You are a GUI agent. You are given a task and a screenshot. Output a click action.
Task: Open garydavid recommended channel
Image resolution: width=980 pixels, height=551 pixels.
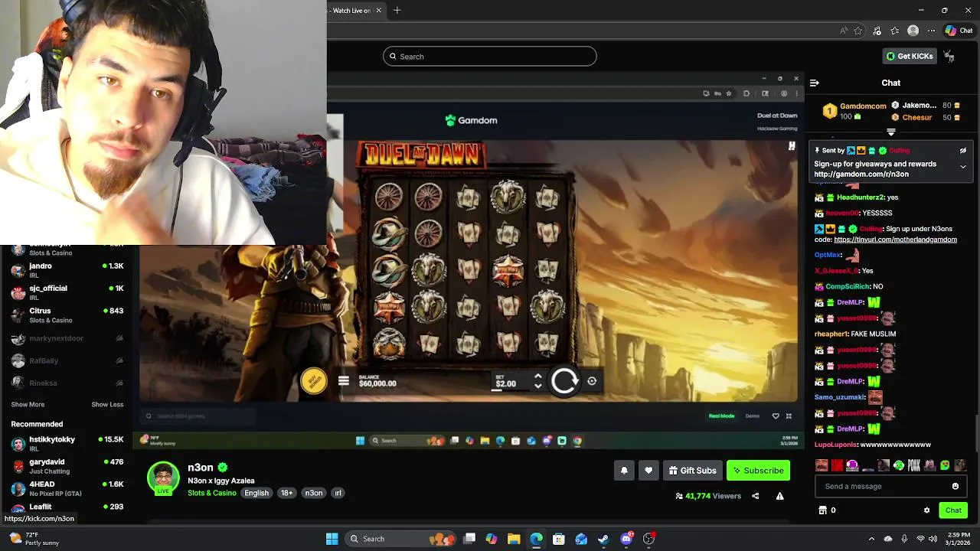tap(67, 465)
